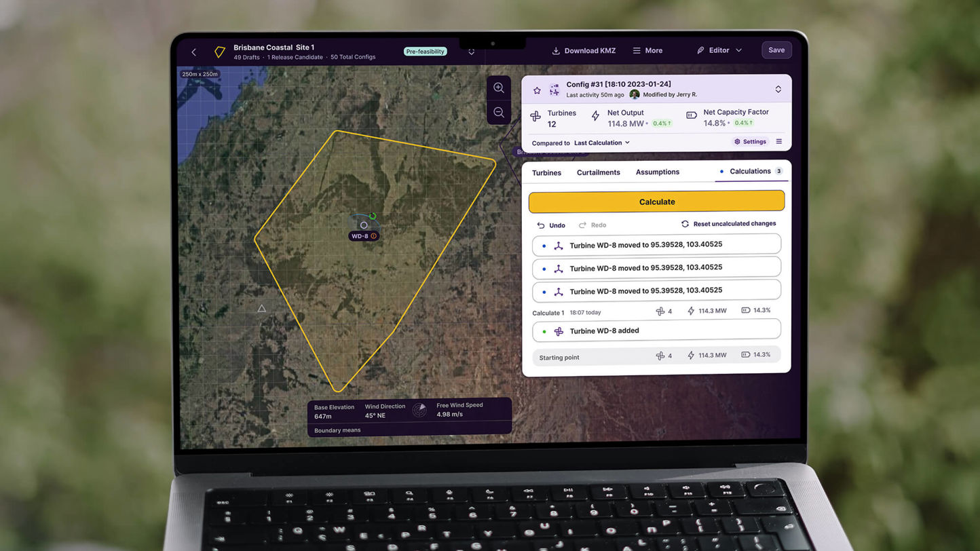The height and width of the screenshot is (551, 980).
Task: Open the Editor mode dropdown
Action: 719,50
